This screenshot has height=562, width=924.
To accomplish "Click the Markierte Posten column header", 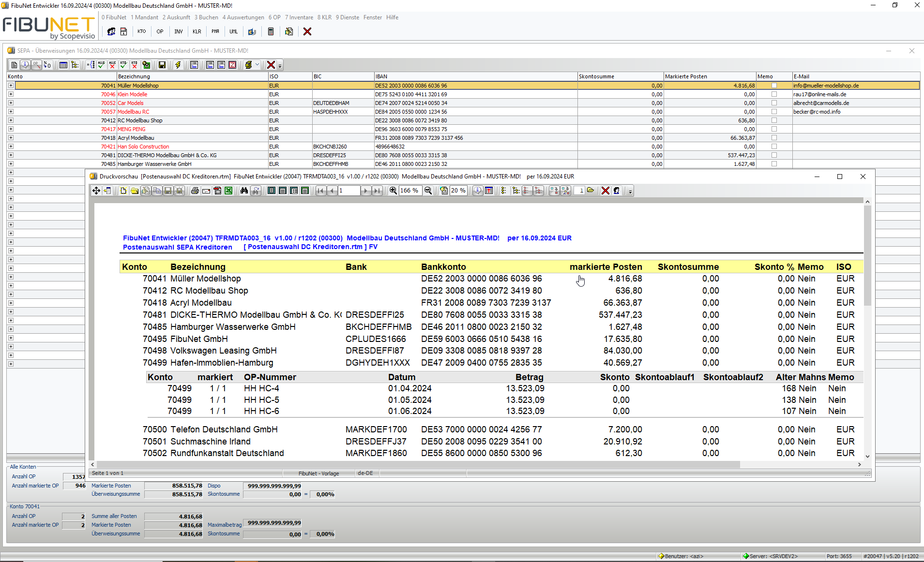I will pyautogui.click(x=710, y=76).
